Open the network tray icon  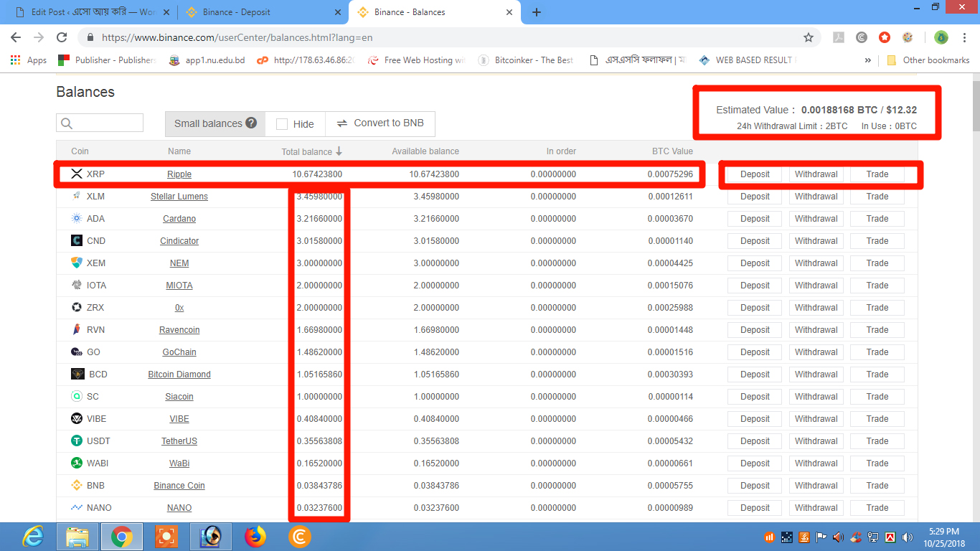tap(873, 537)
